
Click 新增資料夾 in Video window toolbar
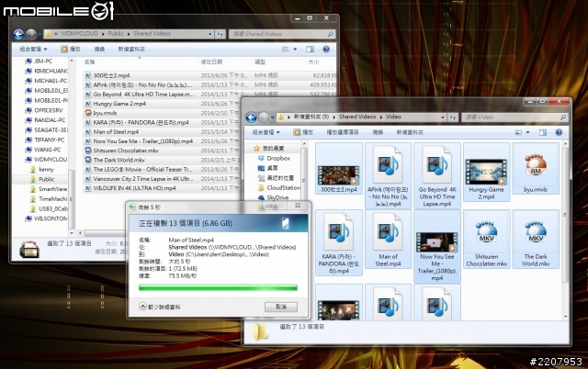pos(410,132)
